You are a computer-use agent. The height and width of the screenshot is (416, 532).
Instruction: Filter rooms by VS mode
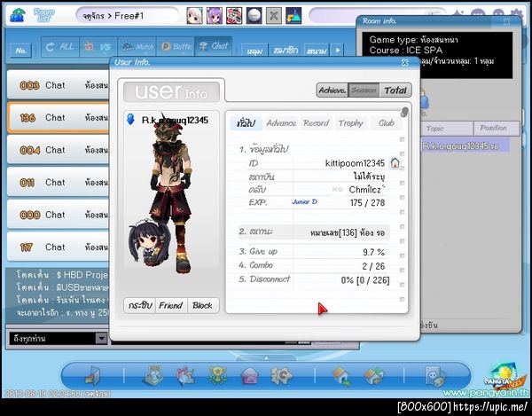[98, 46]
